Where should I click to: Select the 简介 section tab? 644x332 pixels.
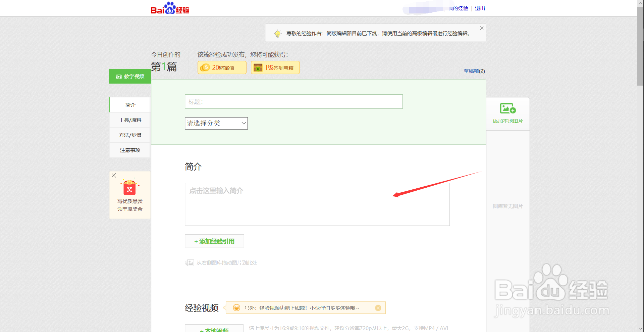pos(130,105)
